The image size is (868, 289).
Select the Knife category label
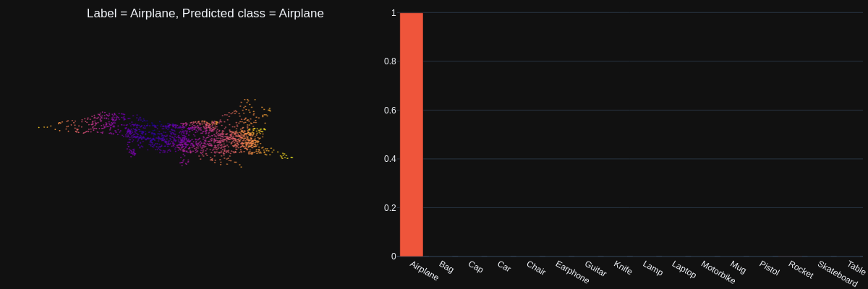pyautogui.click(x=624, y=268)
